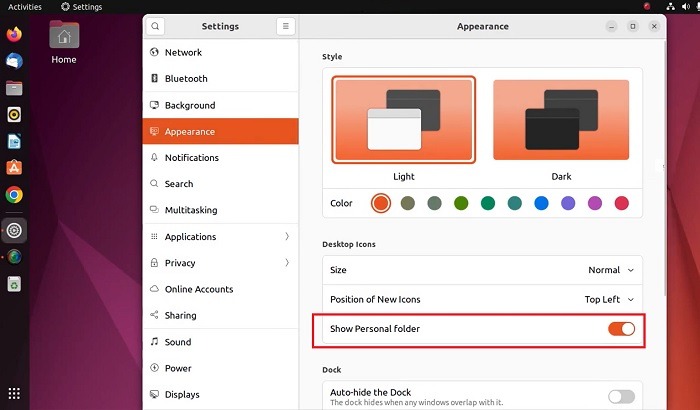Choose the orange accent color
The width and height of the screenshot is (700, 410).
[381, 203]
